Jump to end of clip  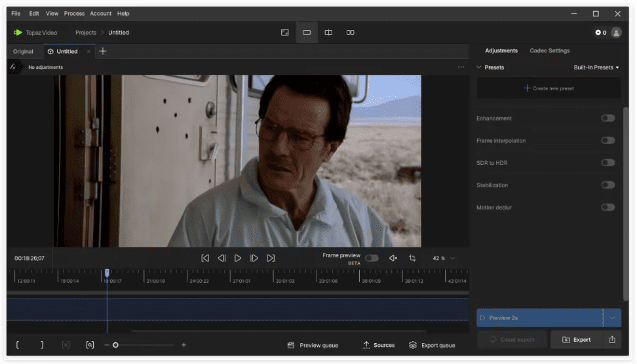click(271, 258)
